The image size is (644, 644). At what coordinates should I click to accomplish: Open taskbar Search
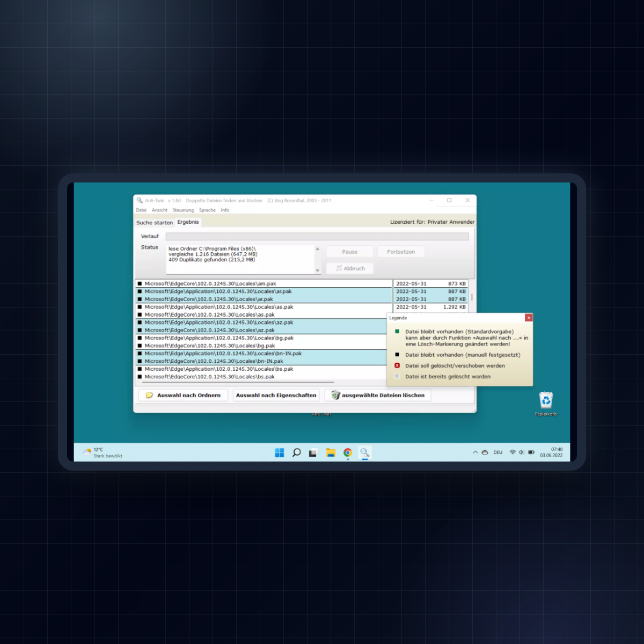pos(296,453)
